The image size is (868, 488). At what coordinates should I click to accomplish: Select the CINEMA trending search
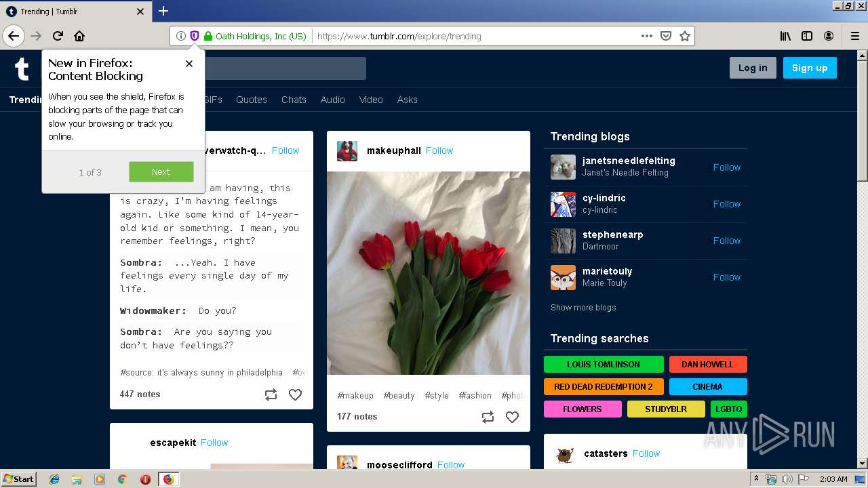click(708, 386)
